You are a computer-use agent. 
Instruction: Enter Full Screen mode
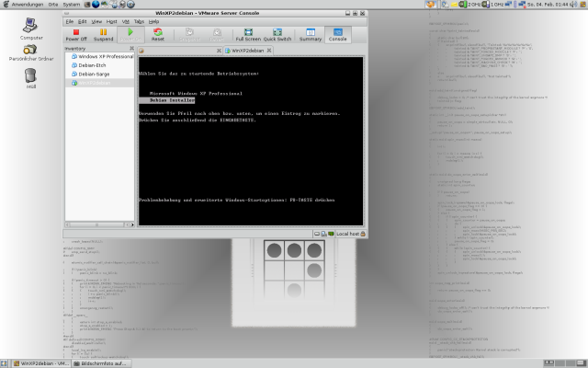click(247, 35)
